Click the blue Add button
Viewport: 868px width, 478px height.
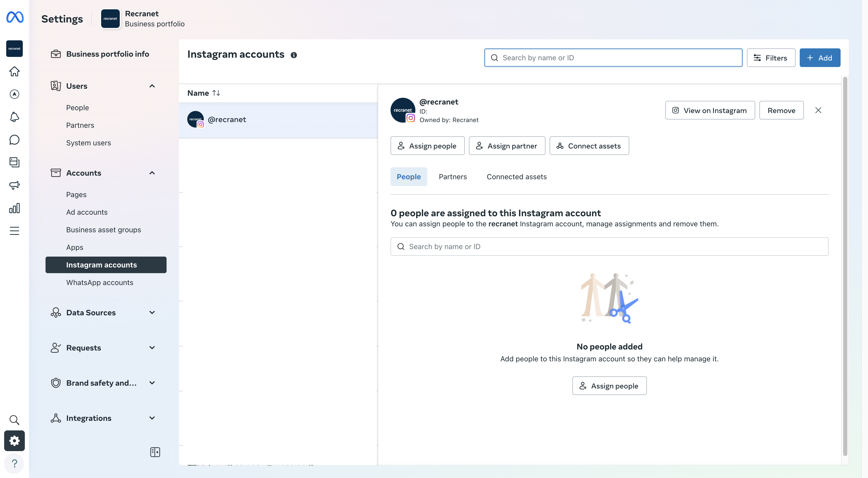820,58
